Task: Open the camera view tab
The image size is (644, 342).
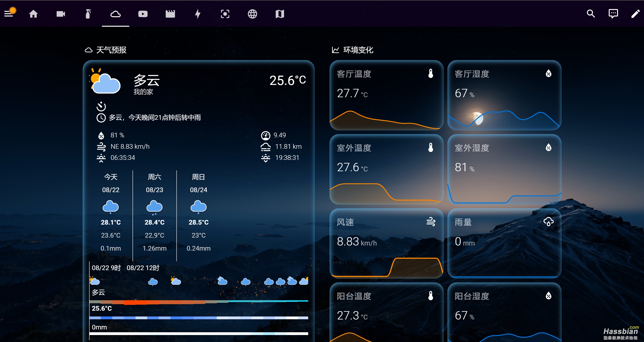Action: 61,14
